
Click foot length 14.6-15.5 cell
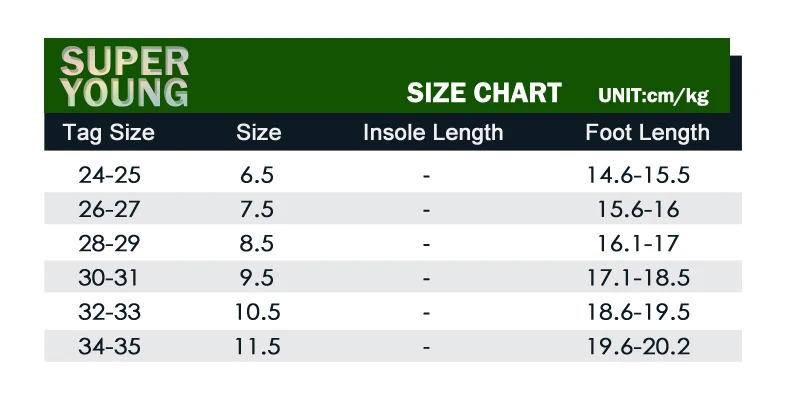(x=638, y=175)
